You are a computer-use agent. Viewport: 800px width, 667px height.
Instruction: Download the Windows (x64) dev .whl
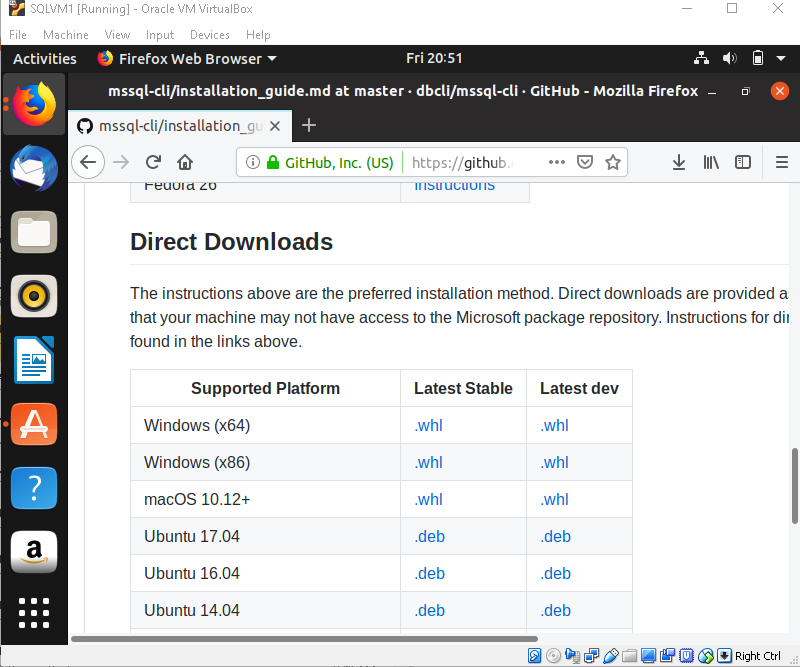[x=554, y=425]
